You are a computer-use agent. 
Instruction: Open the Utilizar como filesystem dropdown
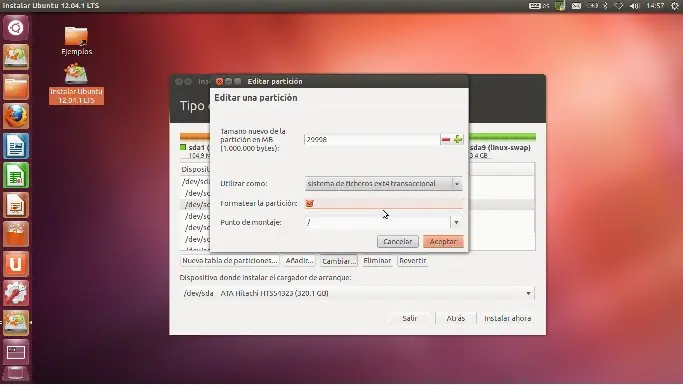(383, 184)
